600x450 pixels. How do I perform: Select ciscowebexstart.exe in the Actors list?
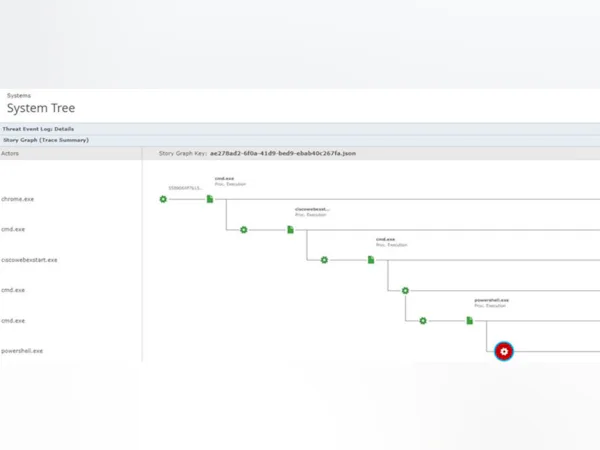[x=29, y=260]
